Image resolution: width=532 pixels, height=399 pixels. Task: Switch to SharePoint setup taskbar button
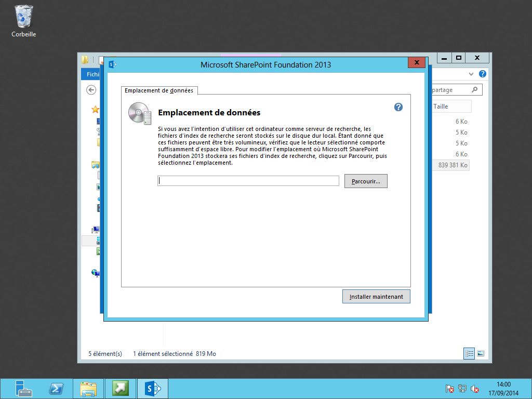coord(152,389)
